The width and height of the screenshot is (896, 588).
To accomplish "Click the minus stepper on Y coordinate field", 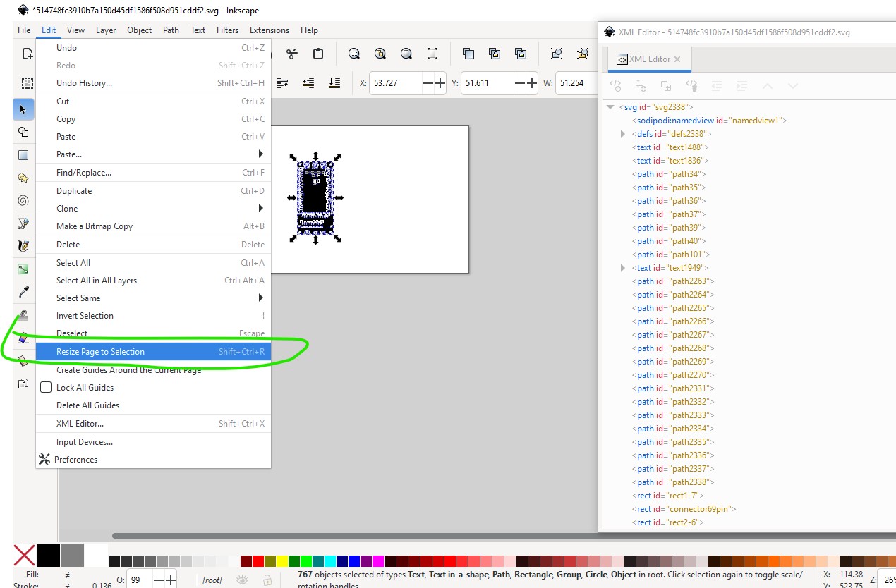I will coord(520,83).
